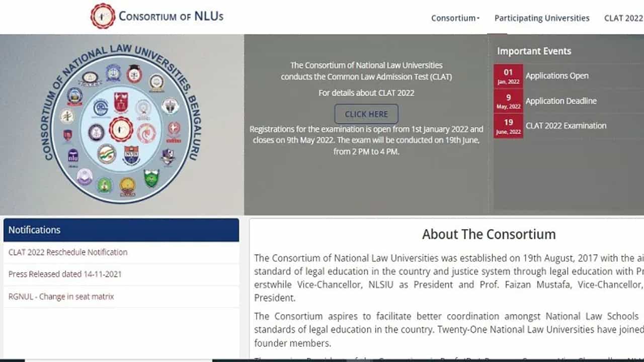The height and width of the screenshot is (362, 644).
Task: Click the Applications Open event
Action: pos(557,76)
